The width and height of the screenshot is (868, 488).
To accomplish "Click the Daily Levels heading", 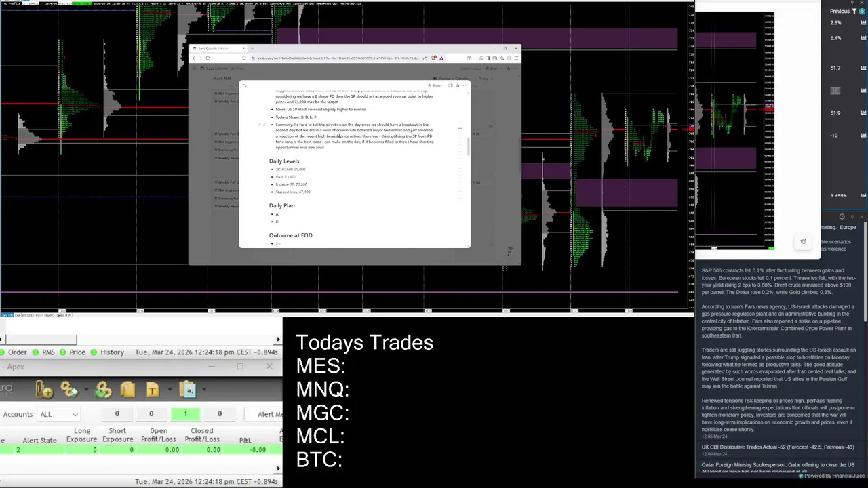I will pos(284,161).
